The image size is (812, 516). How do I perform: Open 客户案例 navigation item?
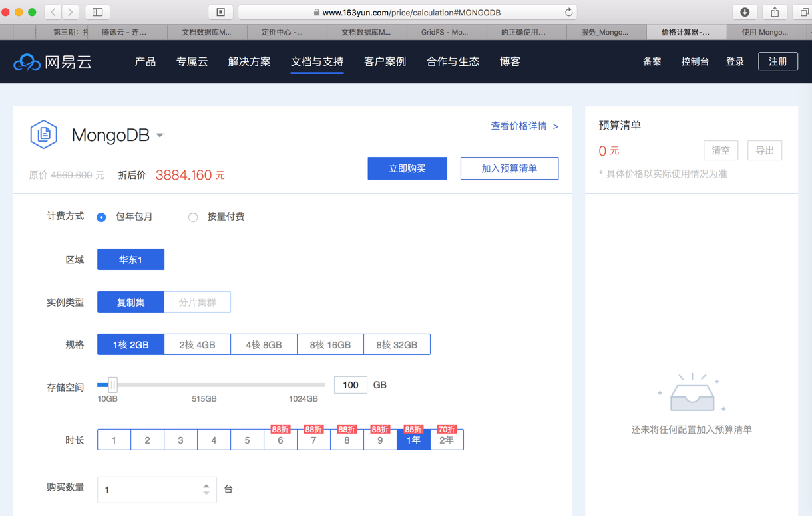[385, 62]
